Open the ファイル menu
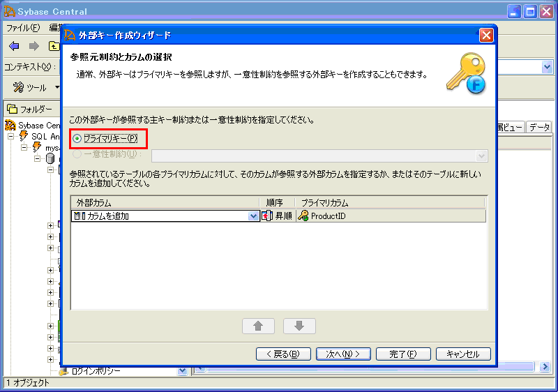The height and width of the screenshot is (392, 558). pyautogui.click(x=23, y=28)
